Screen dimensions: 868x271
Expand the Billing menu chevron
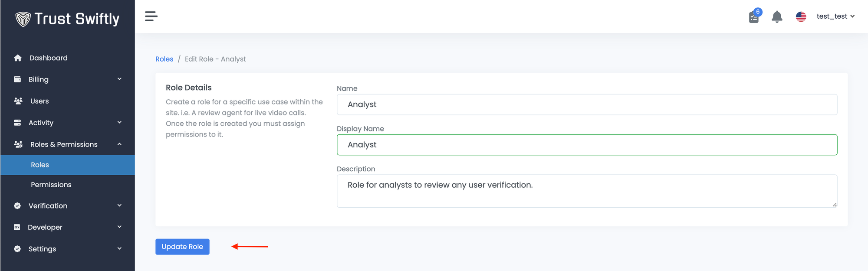tap(119, 79)
